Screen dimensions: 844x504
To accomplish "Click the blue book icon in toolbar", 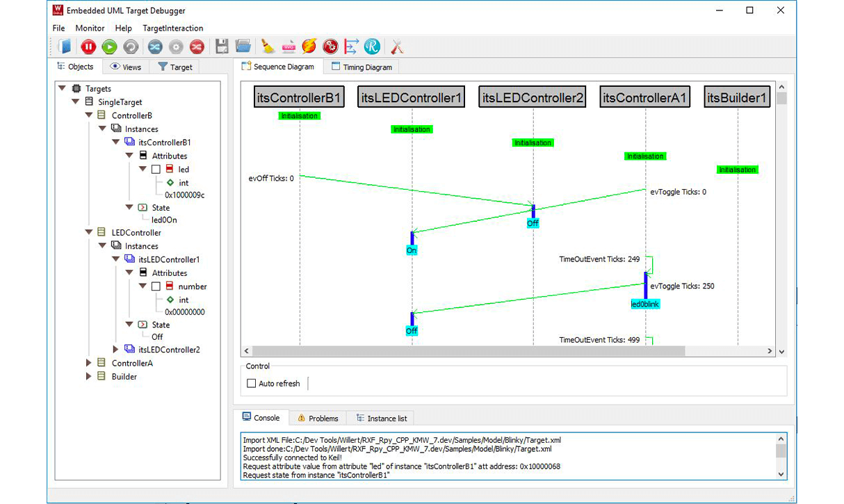I will [x=65, y=47].
